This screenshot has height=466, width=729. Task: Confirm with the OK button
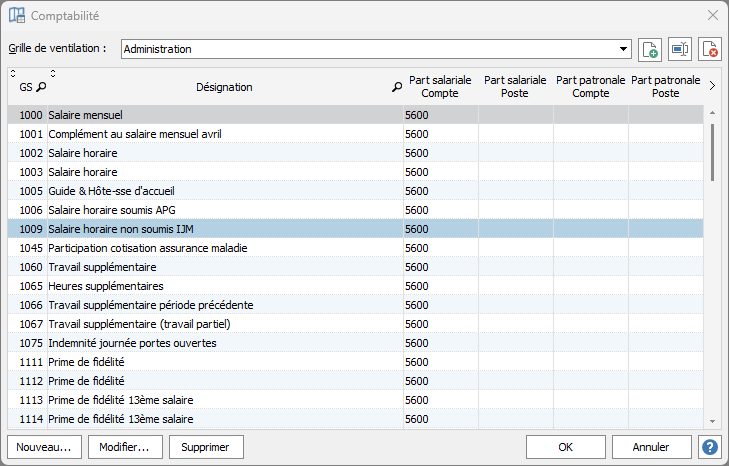coord(565,447)
